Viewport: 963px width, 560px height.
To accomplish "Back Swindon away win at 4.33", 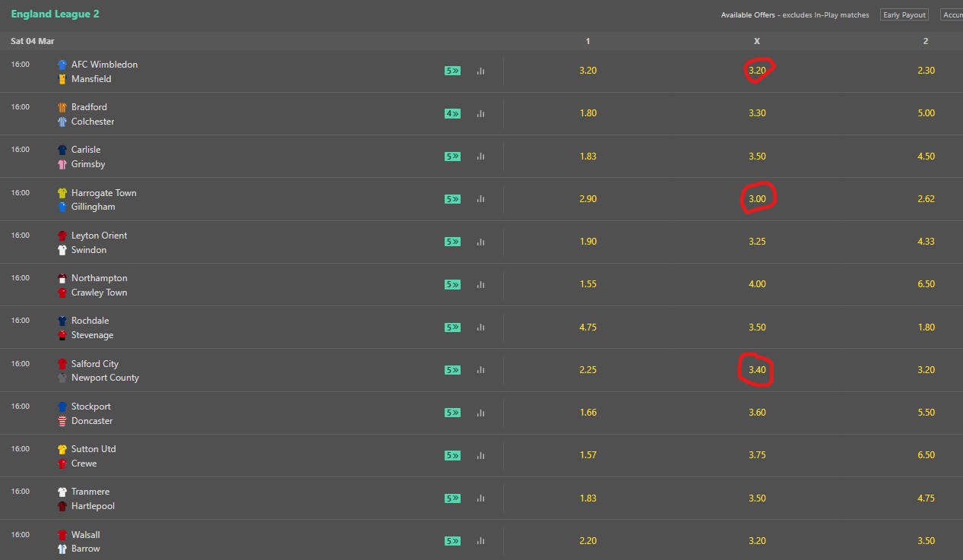I will 926,242.
